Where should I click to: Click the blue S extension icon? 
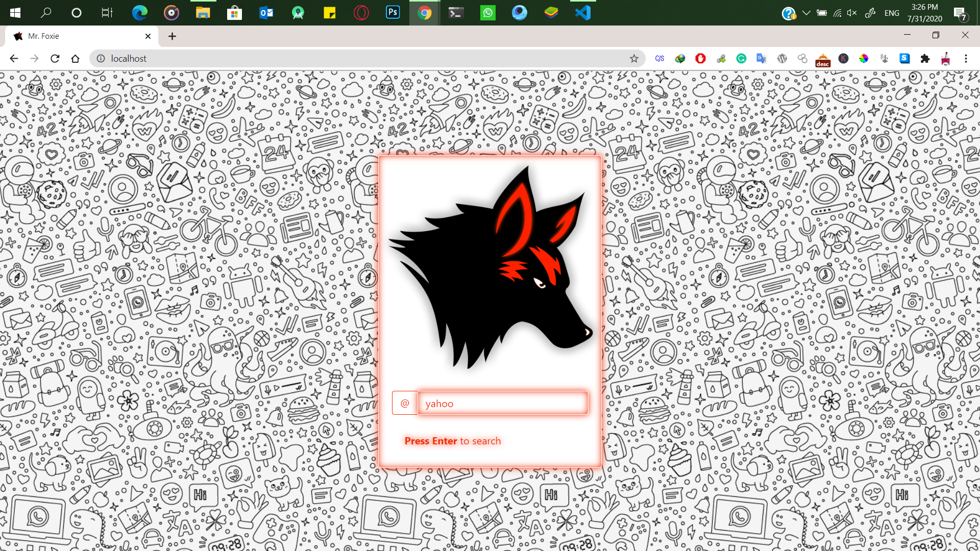coord(904,59)
